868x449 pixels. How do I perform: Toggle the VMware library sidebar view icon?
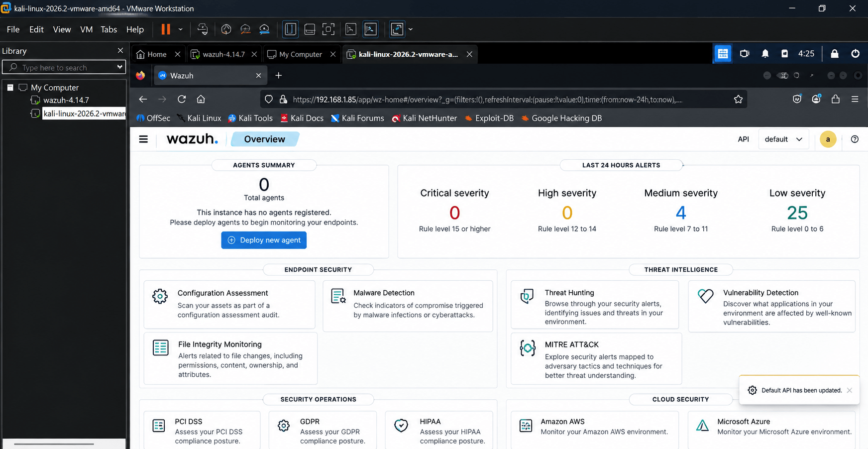291,29
